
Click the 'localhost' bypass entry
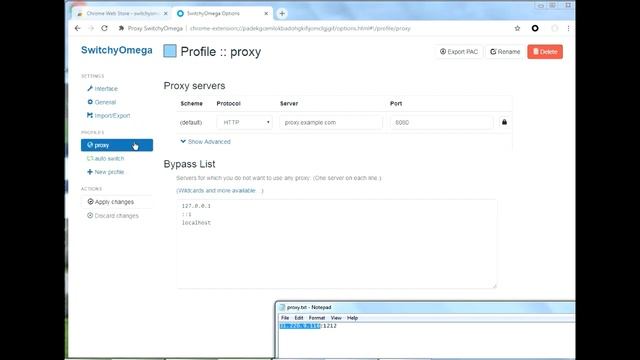click(196, 223)
